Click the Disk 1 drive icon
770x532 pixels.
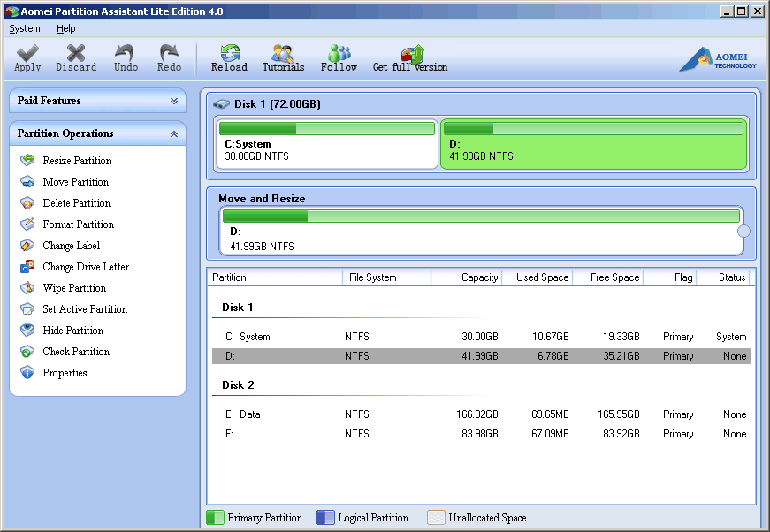222,104
